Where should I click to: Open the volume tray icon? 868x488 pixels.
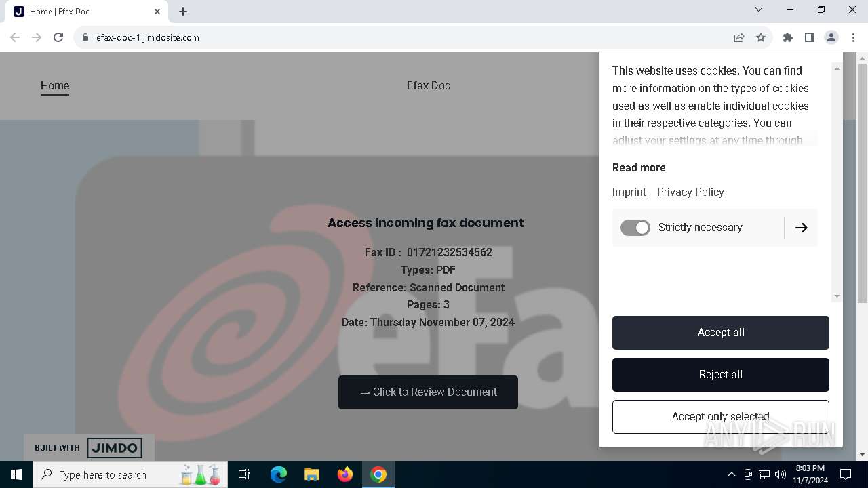coord(781,474)
